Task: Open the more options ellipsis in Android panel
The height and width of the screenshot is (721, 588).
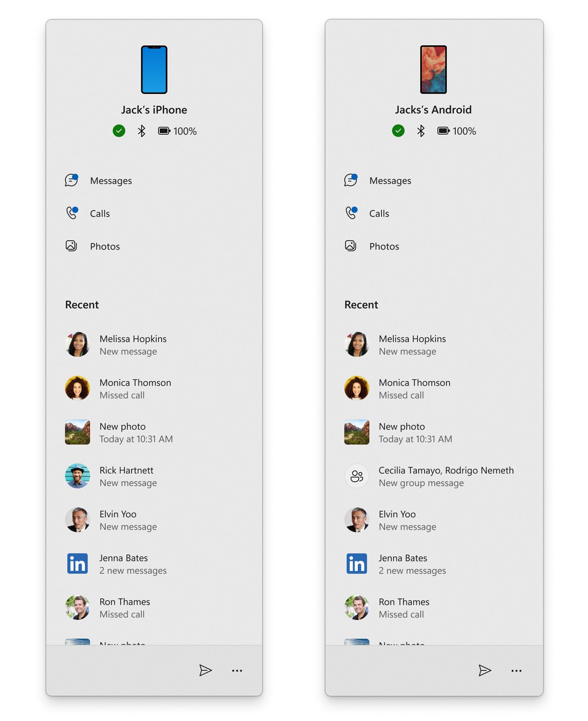Action: [516, 671]
